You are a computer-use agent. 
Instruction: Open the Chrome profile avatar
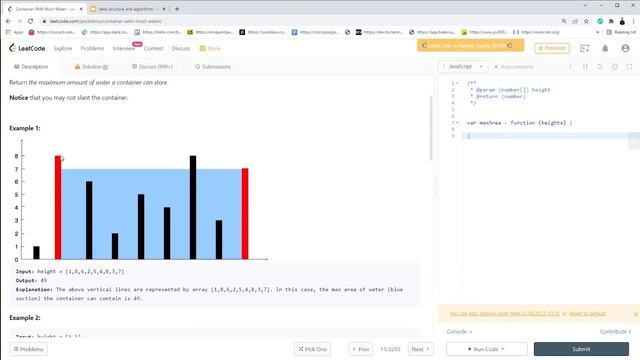[622, 21]
